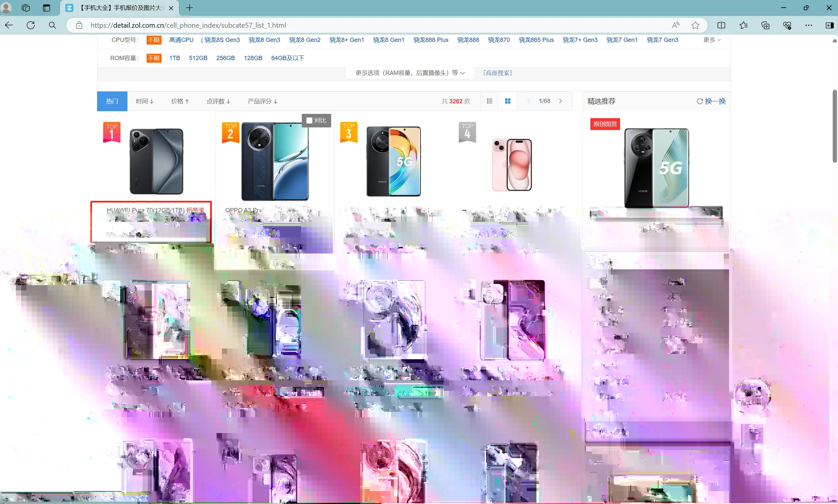Filter by 骁龙888 Plus processor
This screenshot has width=838, height=504.
point(431,40)
